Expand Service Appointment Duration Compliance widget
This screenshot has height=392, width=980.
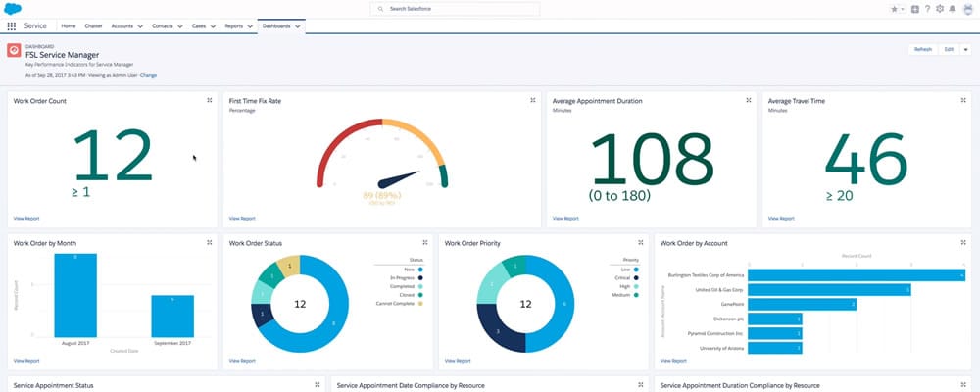click(963, 385)
